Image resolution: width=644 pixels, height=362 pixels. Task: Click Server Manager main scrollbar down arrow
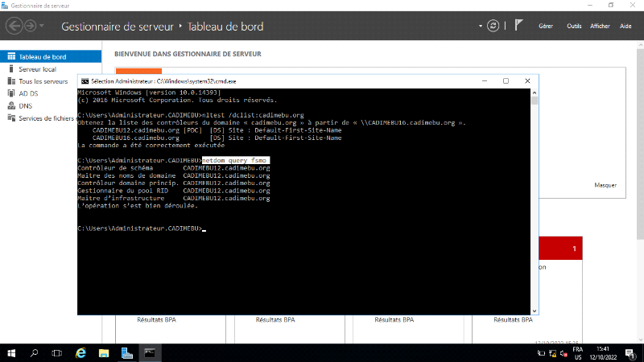click(640, 339)
